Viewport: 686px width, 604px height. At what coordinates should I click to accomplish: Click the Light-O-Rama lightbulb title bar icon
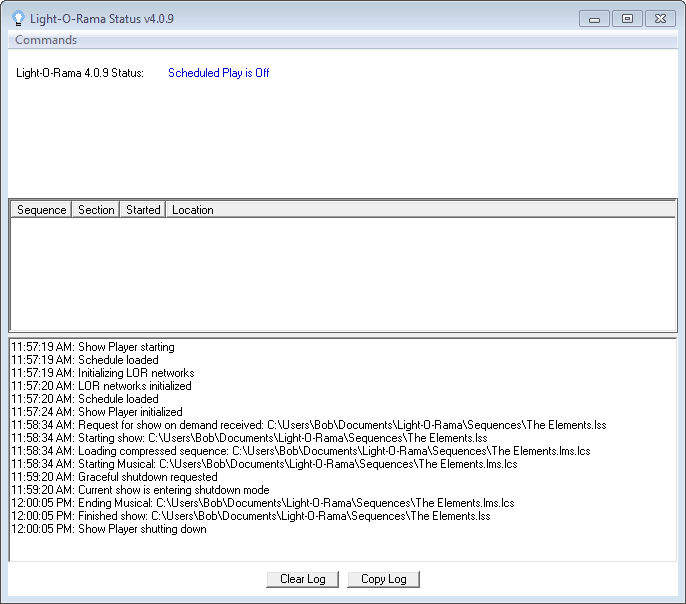pos(18,19)
